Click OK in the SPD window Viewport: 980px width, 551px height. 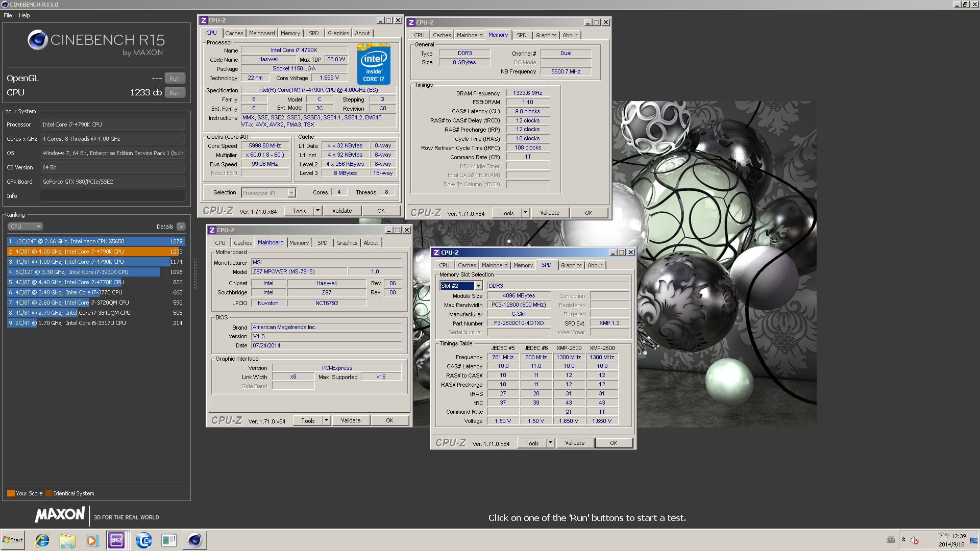point(614,443)
